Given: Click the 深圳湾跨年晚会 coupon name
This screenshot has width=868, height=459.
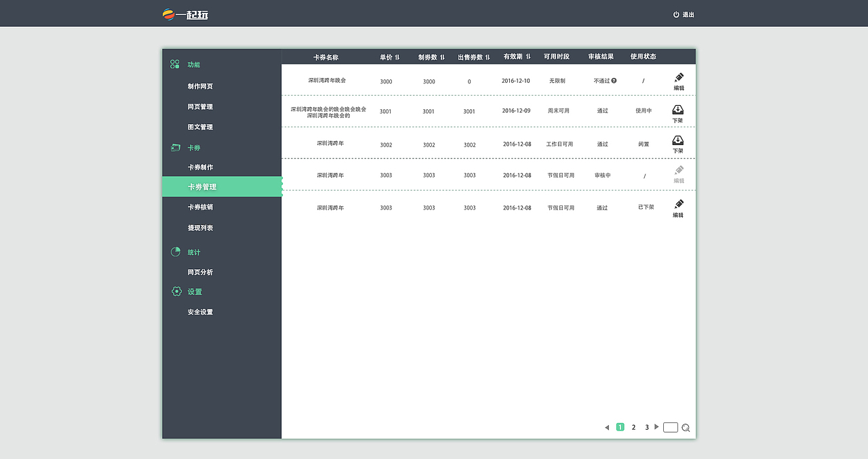Looking at the screenshot, I should click(327, 81).
